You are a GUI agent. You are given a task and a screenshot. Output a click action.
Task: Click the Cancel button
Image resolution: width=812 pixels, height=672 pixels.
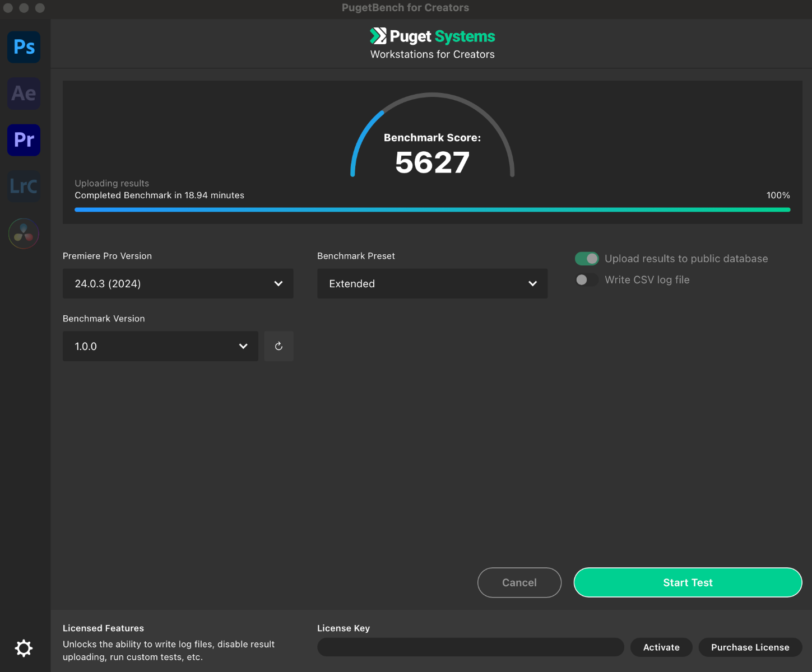519,582
